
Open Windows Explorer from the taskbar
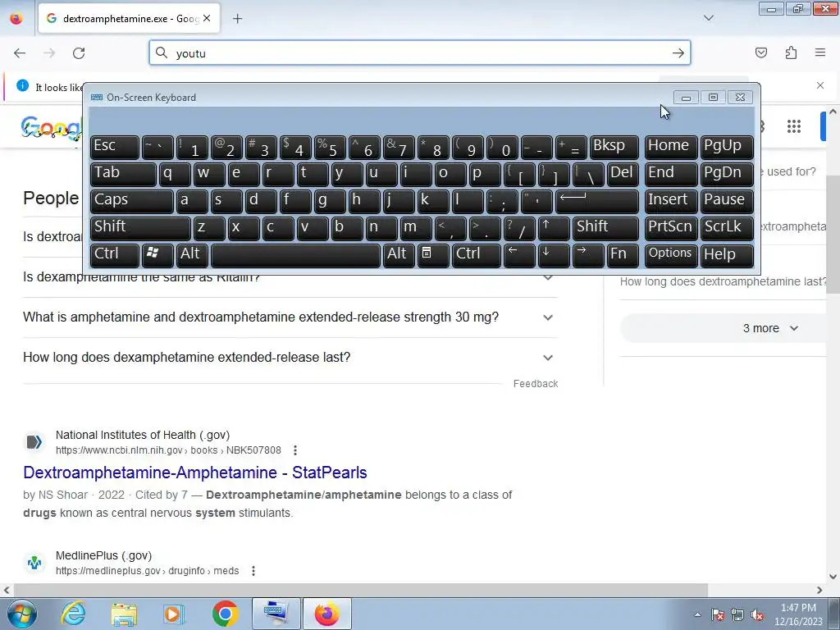tap(125, 614)
